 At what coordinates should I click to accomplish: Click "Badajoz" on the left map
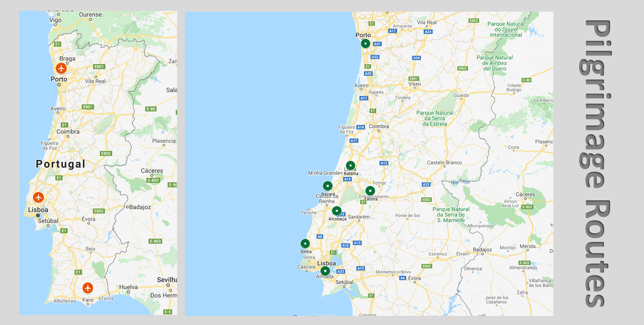(140, 207)
